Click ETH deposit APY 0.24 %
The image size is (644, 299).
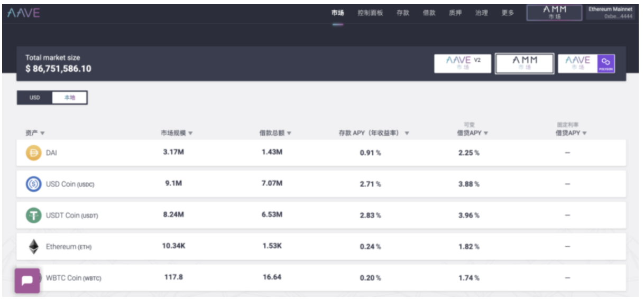point(371,246)
